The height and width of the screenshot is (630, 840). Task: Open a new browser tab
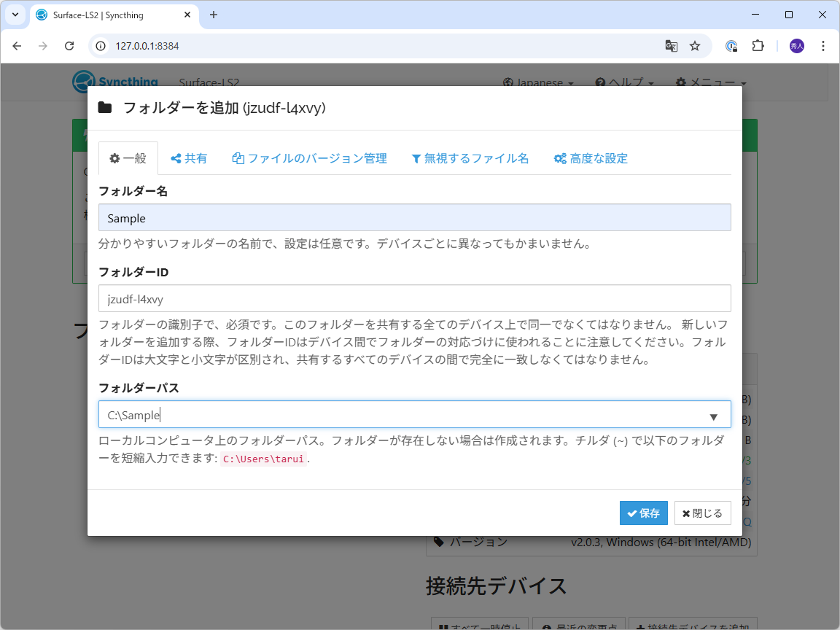pyautogui.click(x=213, y=15)
